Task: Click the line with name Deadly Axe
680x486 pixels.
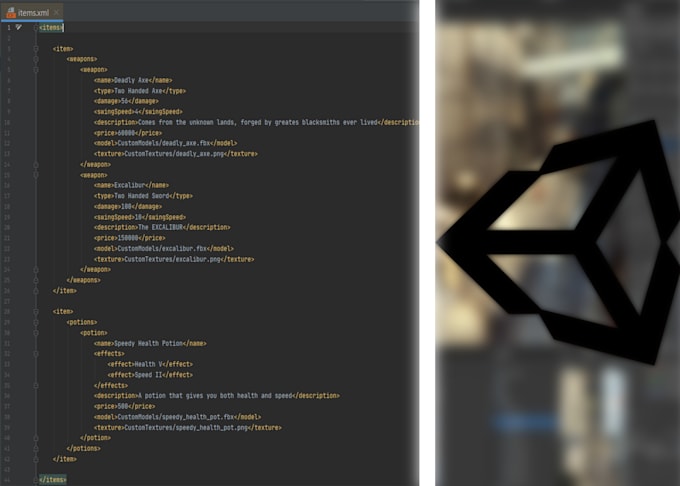Action: tap(133, 80)
